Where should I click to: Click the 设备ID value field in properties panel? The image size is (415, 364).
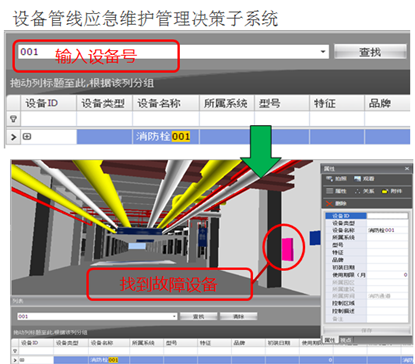tap(387, 216)
